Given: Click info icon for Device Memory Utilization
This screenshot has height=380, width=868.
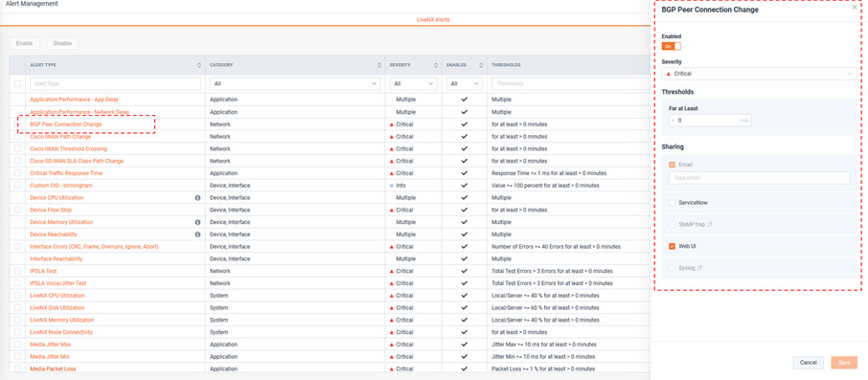Looking at the screenshot, I should 197,222.
